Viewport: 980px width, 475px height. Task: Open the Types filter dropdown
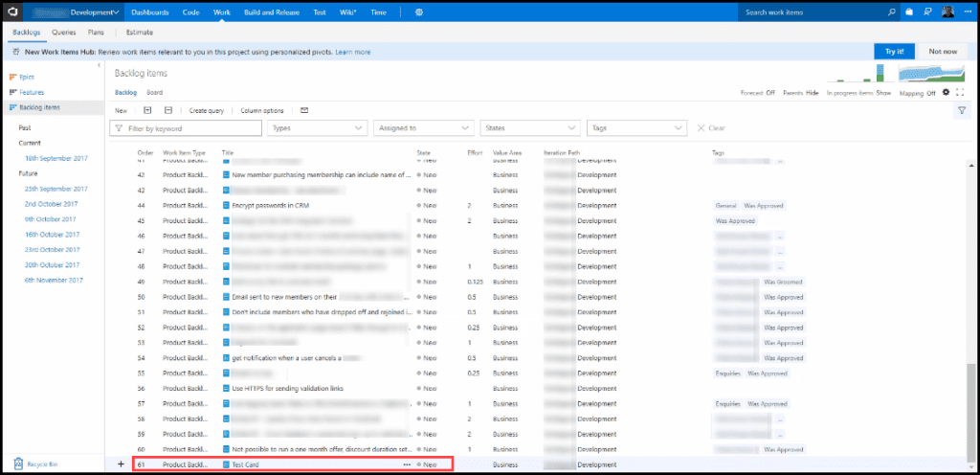[x=318, y=127]
